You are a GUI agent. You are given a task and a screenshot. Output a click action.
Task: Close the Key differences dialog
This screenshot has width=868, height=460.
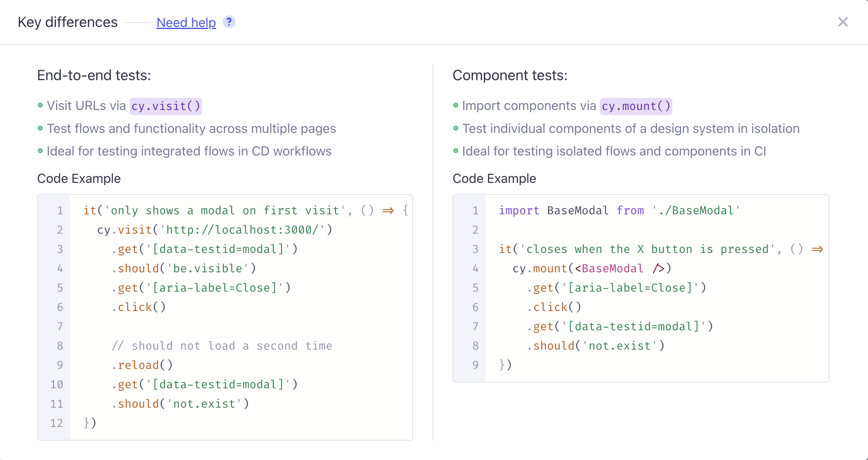[x=843, y=22]
